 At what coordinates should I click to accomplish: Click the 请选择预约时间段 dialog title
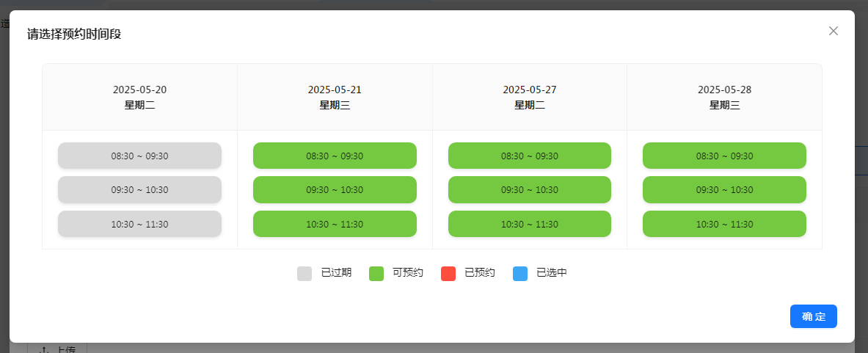(x=74, y=34)
